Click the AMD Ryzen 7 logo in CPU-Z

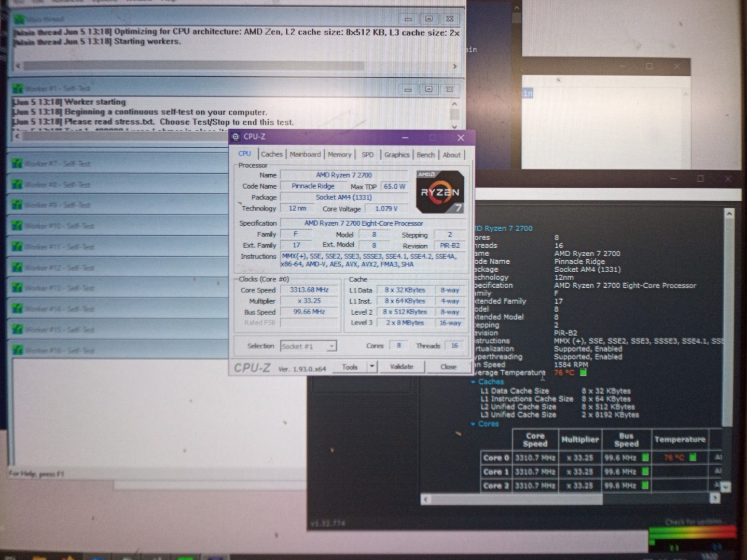(440, 192)
